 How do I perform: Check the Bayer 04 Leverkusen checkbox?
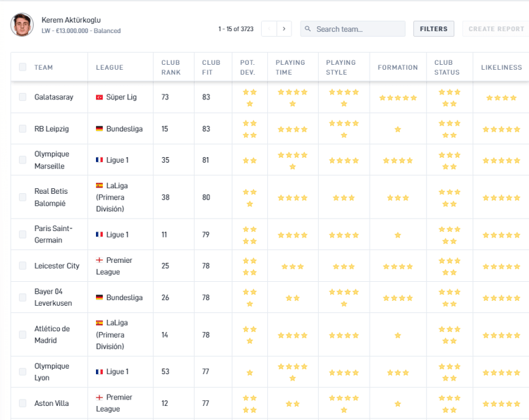(23, 297)
